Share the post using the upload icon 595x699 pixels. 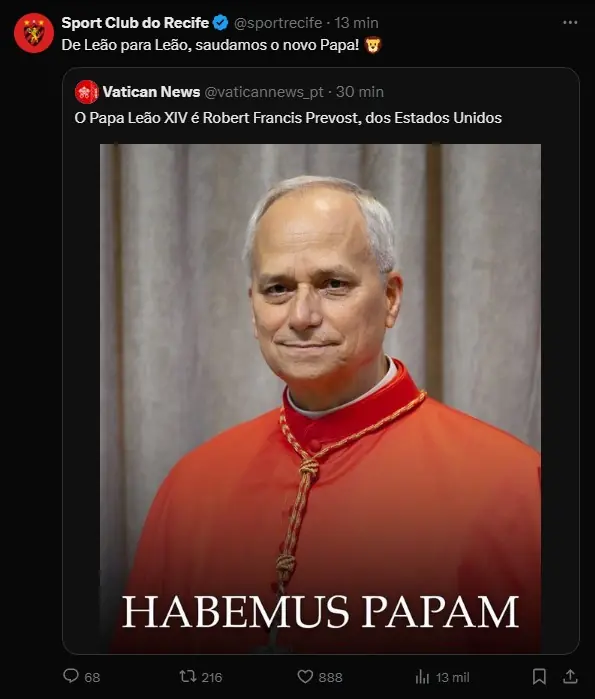pos(570,677)
